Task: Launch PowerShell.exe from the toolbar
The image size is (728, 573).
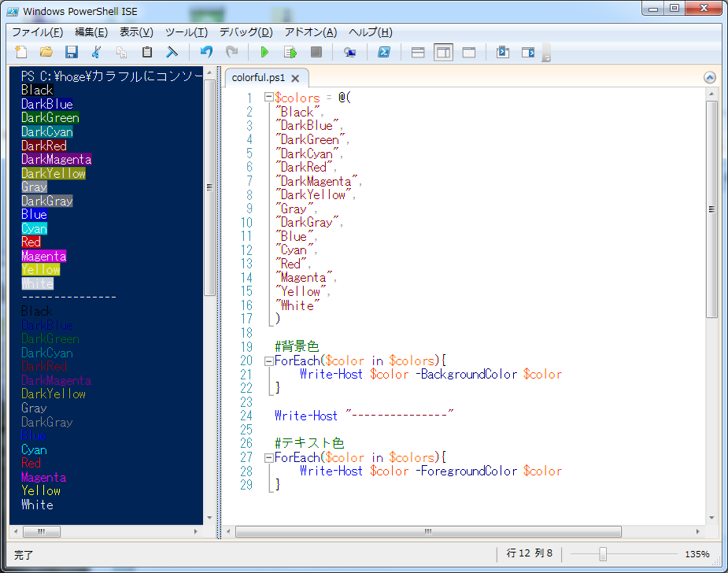Action: tap(384, 52)
